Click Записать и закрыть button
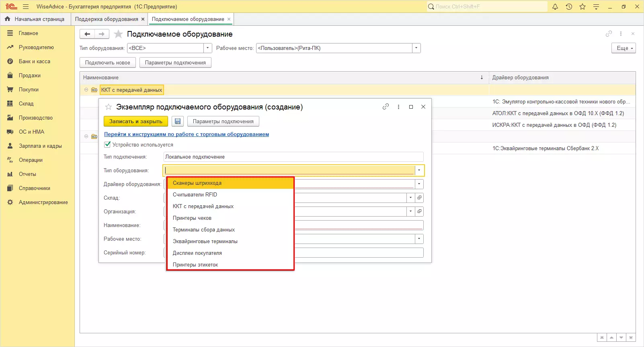The height and width of the screenshot is (347, 644). (x=136, y=121)
